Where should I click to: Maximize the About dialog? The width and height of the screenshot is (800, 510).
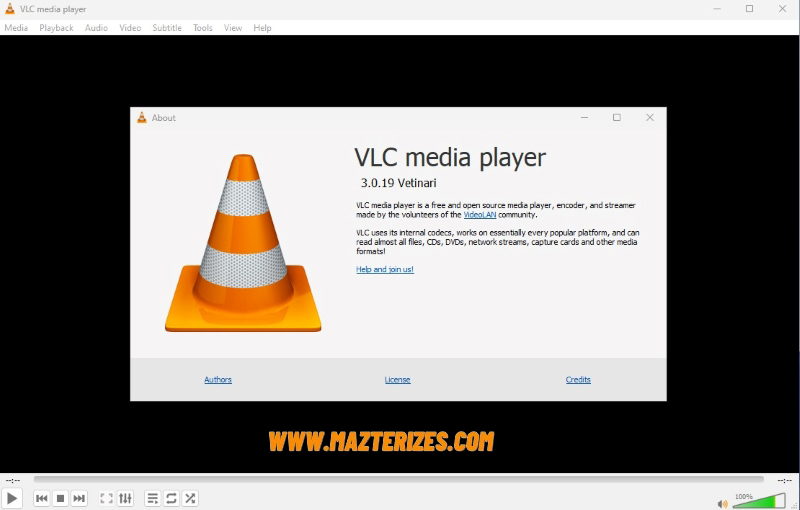pos(617,118)
